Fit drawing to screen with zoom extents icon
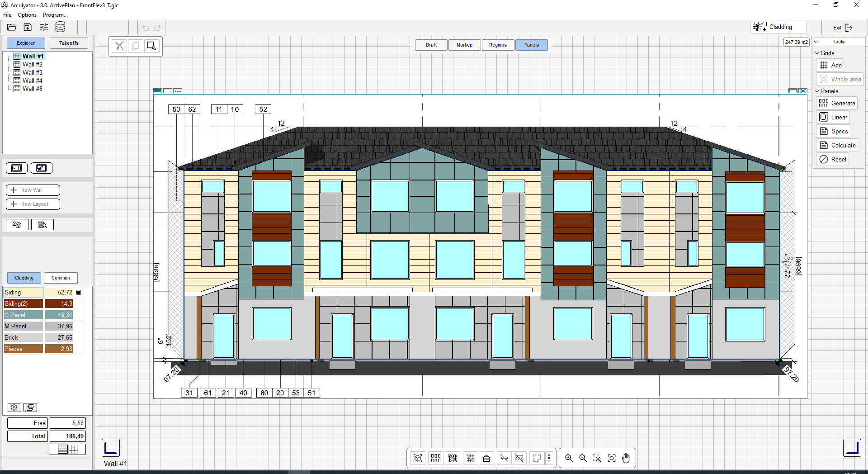The image size is (868, 474). tap(612, 458)
